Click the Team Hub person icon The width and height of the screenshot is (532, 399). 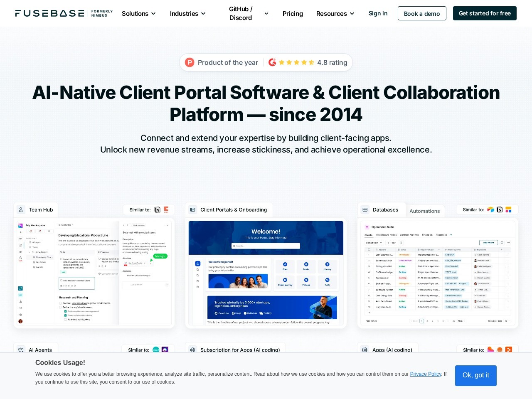coord(21,210)
